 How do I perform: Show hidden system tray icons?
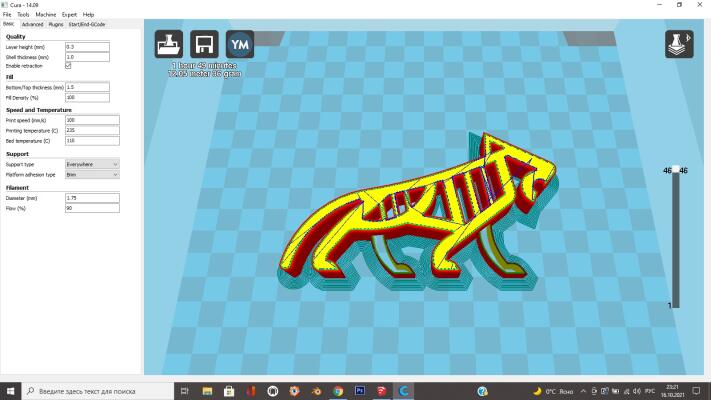point(583,391)
